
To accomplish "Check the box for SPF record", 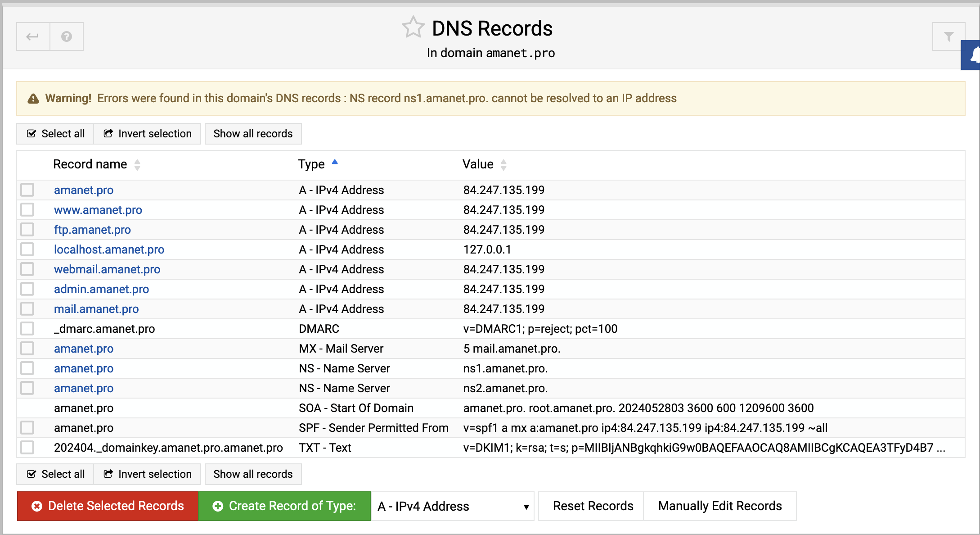I will 27,428.
